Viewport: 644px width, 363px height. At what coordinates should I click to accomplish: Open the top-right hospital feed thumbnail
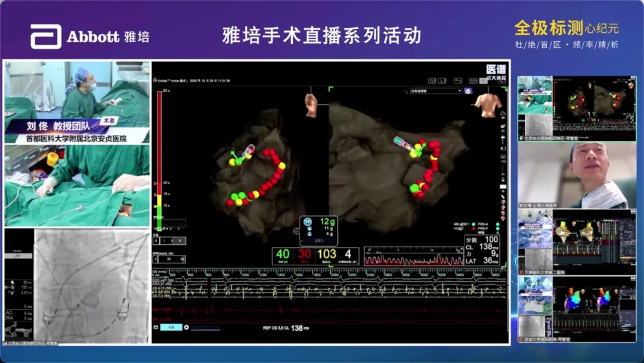click(x=577, y=108)
